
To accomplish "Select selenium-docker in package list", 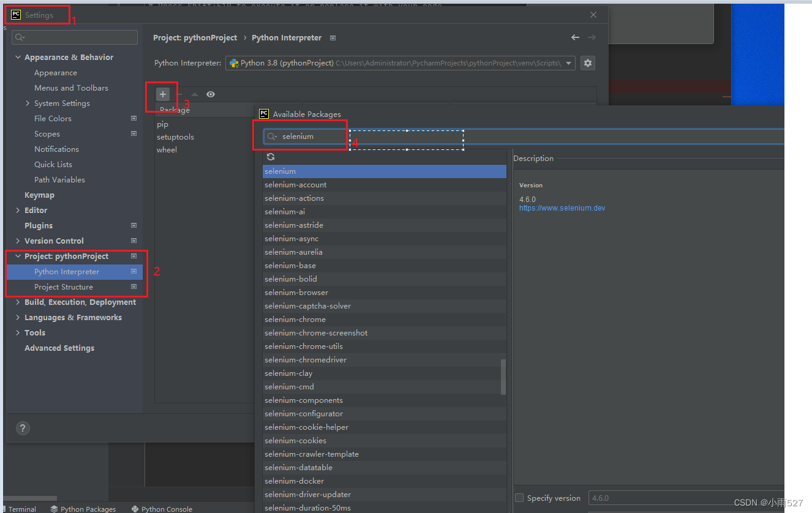I will click(x=385, y=481).
